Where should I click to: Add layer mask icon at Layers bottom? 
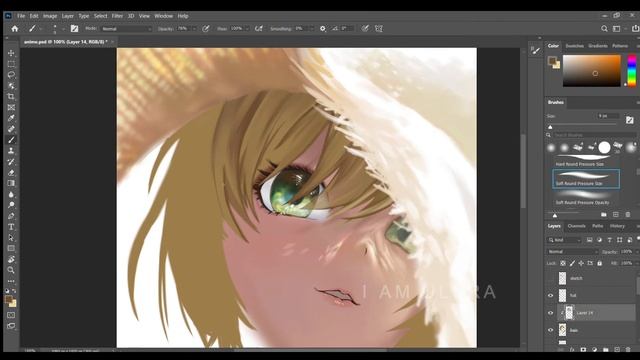click(583, 350)
